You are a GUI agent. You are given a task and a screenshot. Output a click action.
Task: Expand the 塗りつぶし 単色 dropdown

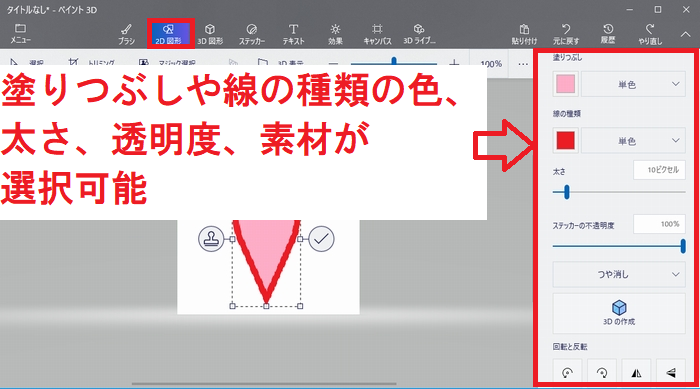[633, 84]
